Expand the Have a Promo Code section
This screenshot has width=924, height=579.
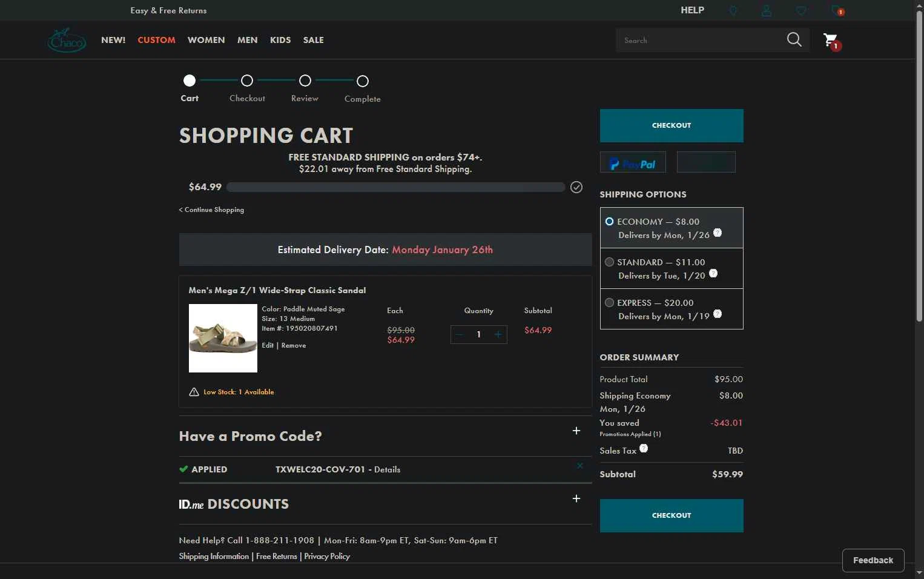tap(576, 431)
